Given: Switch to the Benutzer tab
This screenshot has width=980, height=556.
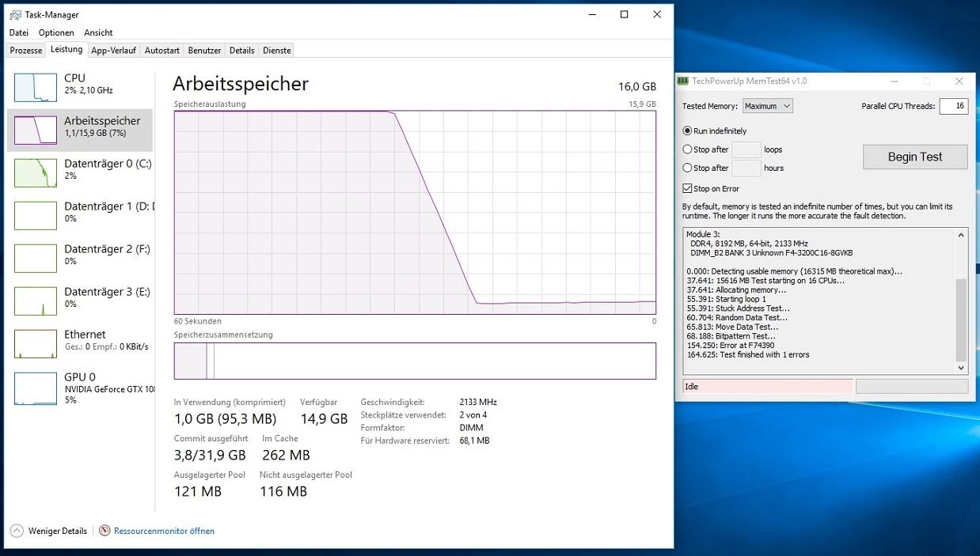Looking at the screenshot, I should point(204,50).
